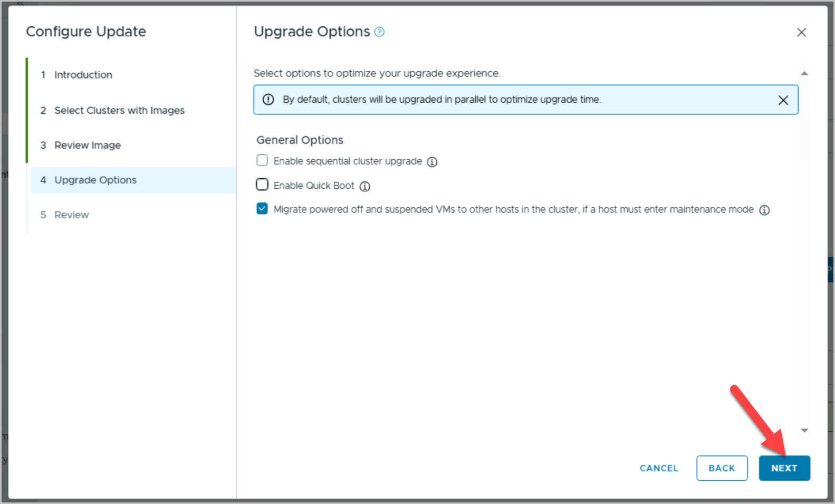835x504 pixels.
Task: Go to the Introduction step
Action: (x=83, y=75)
